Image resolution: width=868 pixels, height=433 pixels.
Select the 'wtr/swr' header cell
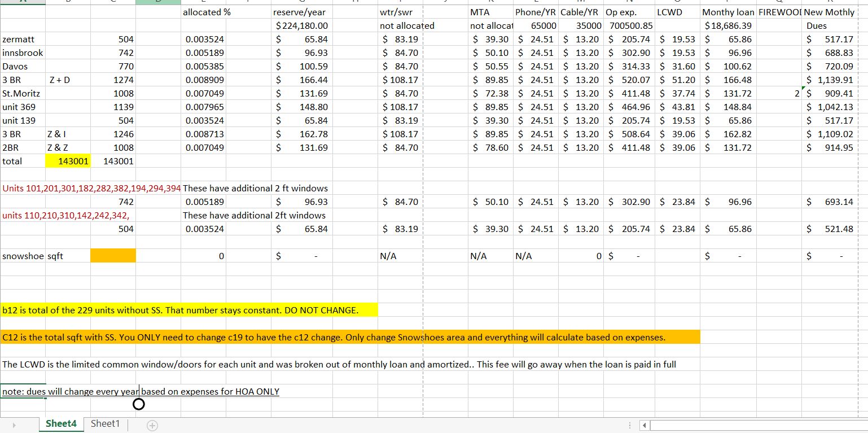400,12
